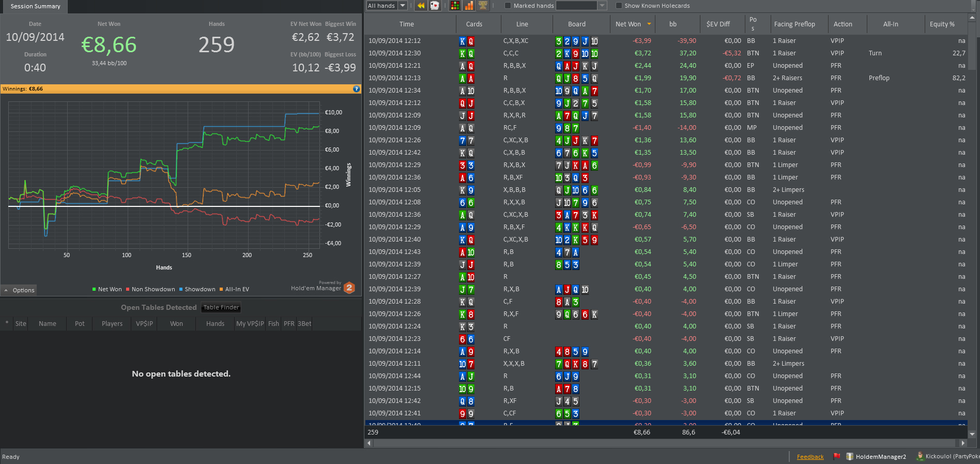Image resolution: width=980 pixels, height=464 pixels.
Task: Select the hand at 10/09/2014 12:30
Action: click(666, 53)
